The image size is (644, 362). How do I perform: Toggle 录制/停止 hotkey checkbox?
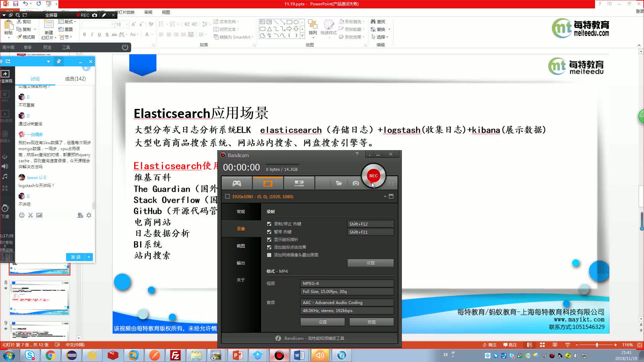[269, 224]
